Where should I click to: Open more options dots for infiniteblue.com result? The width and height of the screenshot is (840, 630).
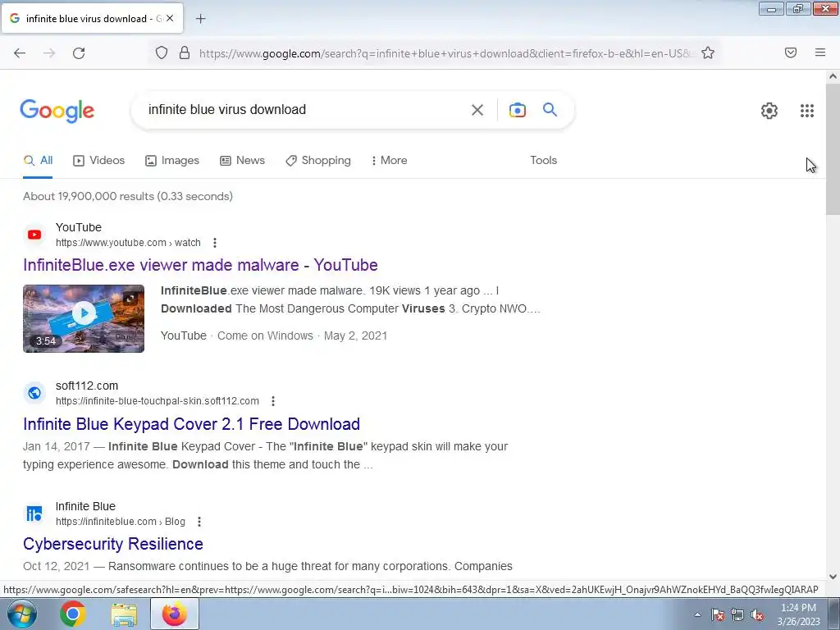pos(199,522)
